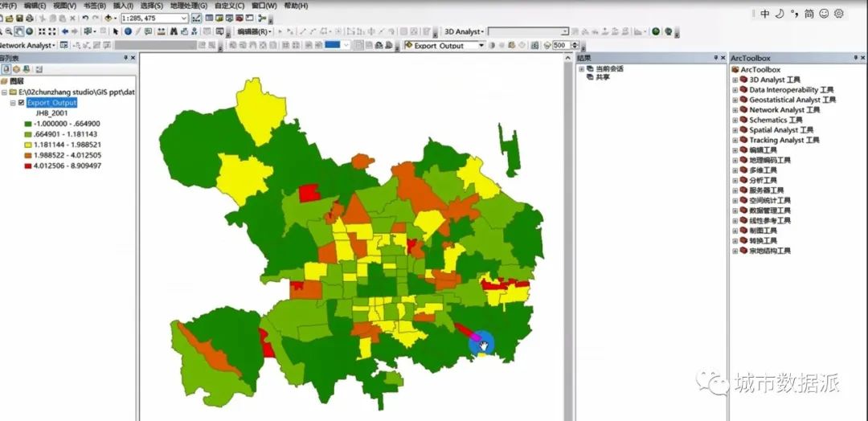Choose the Select Elements arrow tool

(116, 31)
